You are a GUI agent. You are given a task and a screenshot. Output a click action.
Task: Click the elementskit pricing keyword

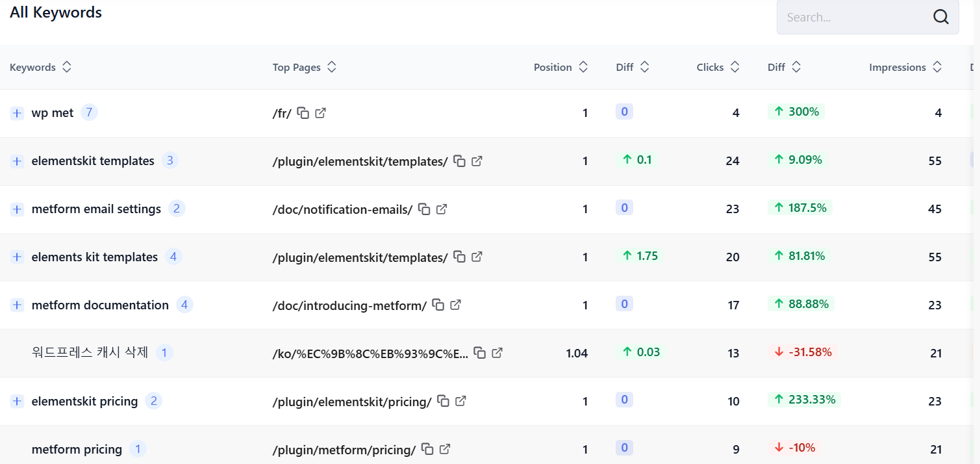[x=84, y=402]
